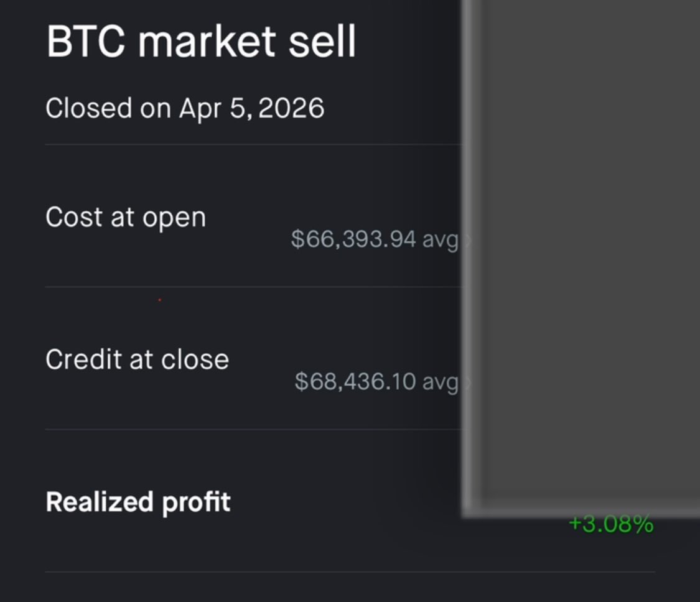Click the divider line under the closed date

click(249, 144)
